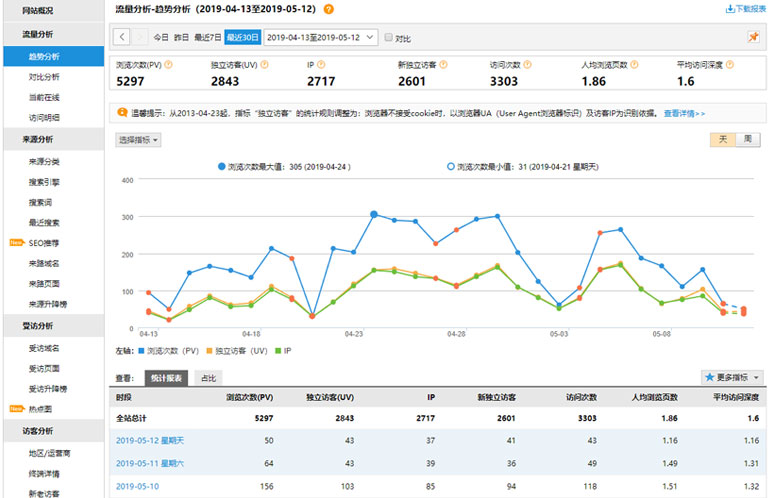Viewport: 772px width, 498px height.
Task: Open the help tip beside 浏览次数(PV) summary
Action: point(168,65)
